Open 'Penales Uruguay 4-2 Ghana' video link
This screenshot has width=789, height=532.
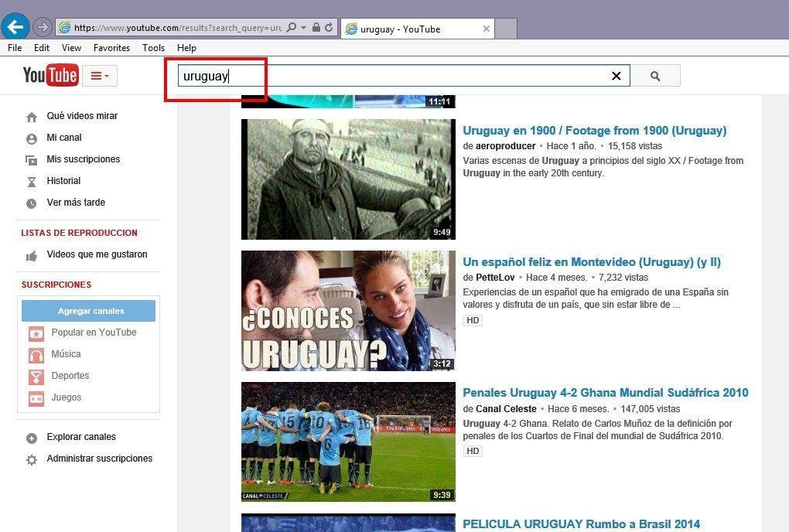click(x=605, y=393)
